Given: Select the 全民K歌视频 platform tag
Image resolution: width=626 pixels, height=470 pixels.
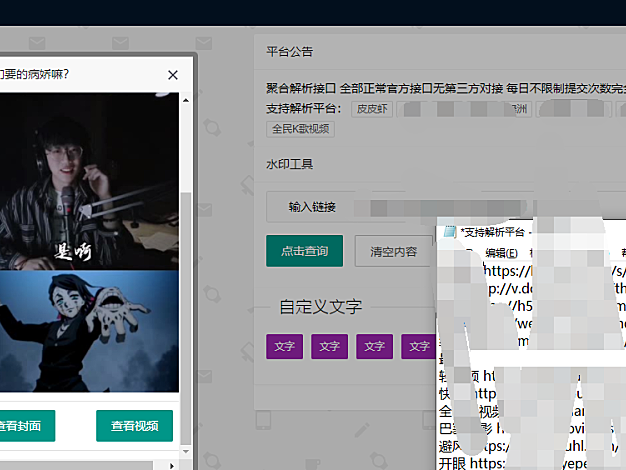Looking at the screenshot, I should (x=301, y=129).
